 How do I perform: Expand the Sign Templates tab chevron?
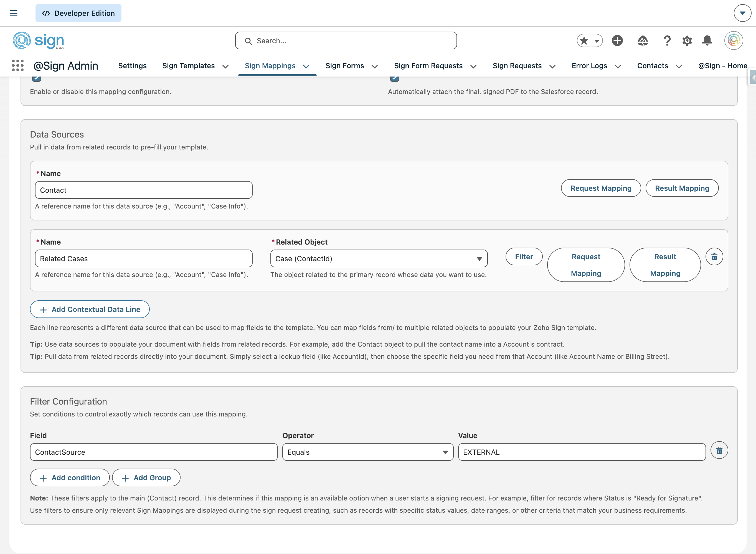pyautogui.click(x=226, y=66)
